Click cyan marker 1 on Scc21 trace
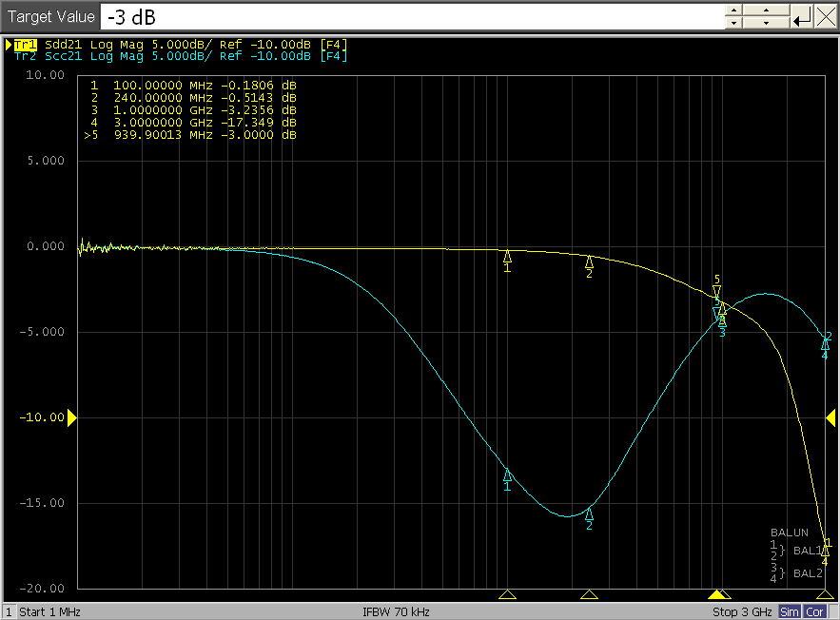The image size is (840, 620). (507, 475)
